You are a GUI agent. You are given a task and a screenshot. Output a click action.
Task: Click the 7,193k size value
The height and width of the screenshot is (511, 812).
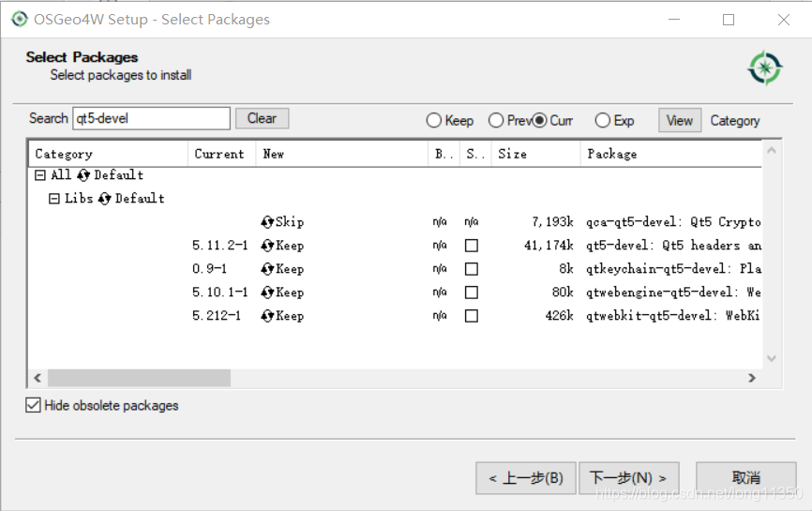[x=552, y=222]
